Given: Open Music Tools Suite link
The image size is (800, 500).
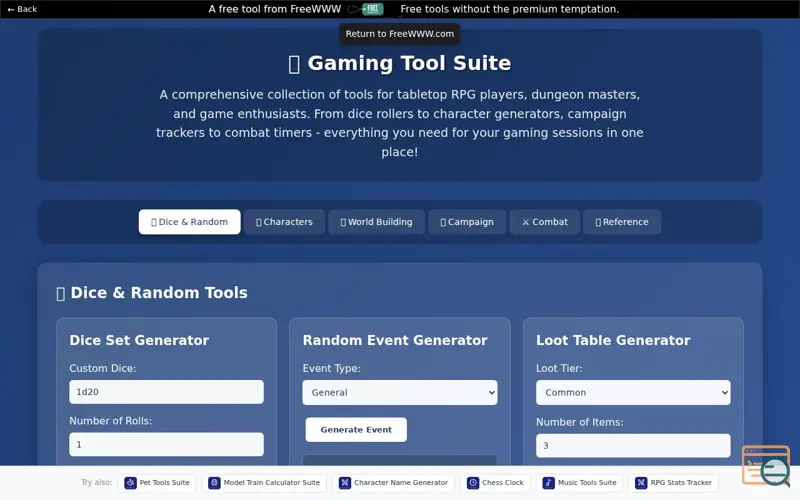Looking at the screenshot, I should (580, 483).
